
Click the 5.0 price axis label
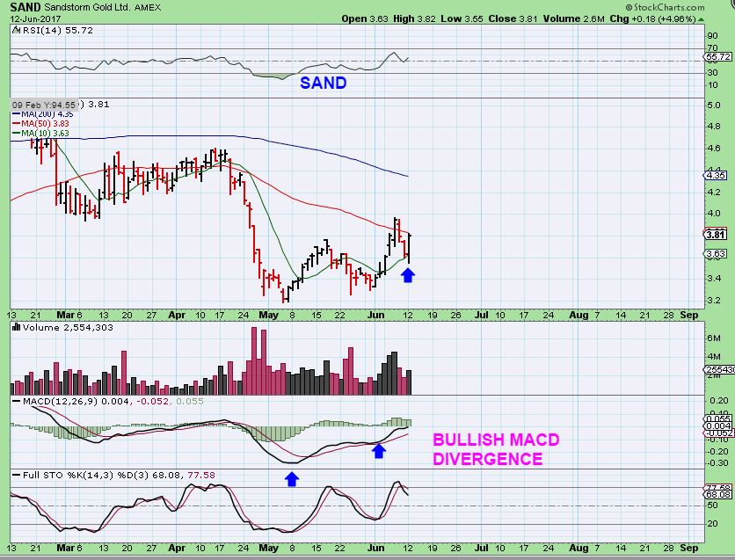point(713,105)
